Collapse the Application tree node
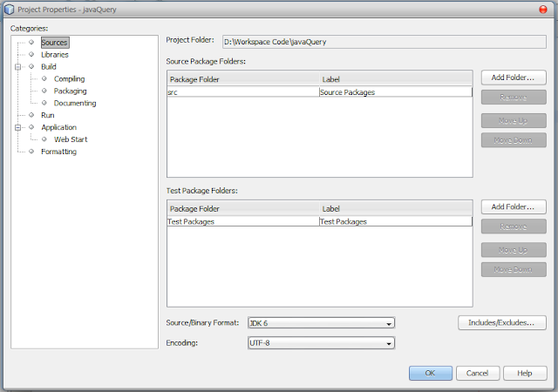Image resolution: width=558 pixels, height=392 pixels. 17,127
